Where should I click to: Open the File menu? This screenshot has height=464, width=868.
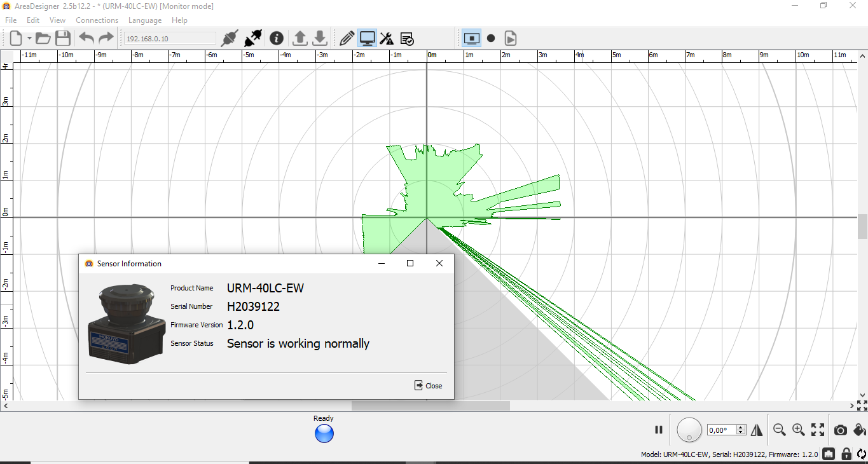[11, 20]
